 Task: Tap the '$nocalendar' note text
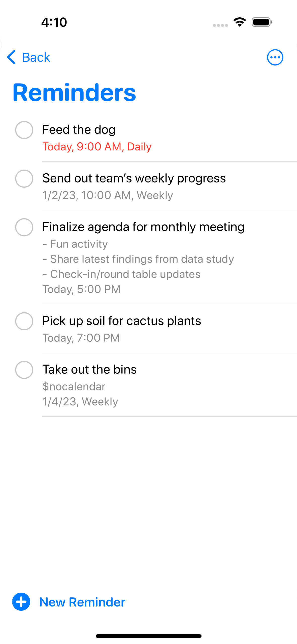pyautogui.click(x=74, y=387)
